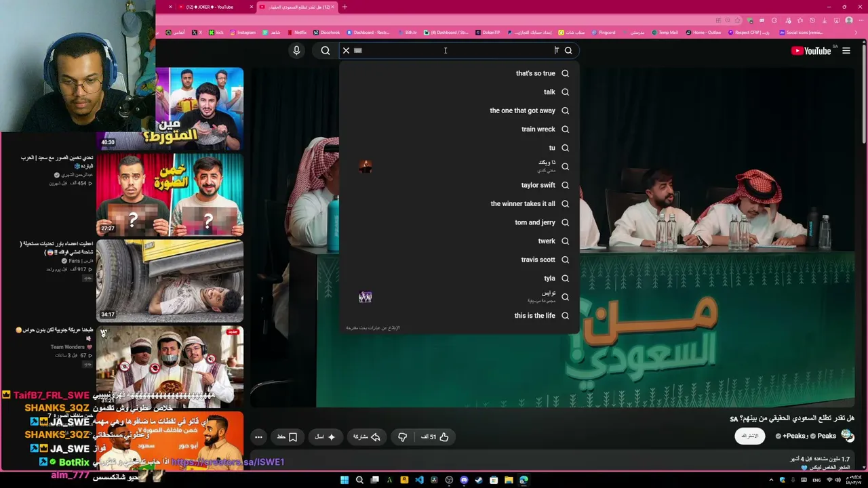This screenshot has height=488, width=868.
Task: Select "the winner takes it all" suggestion
Action: pyautogui.click(x=523, y=204)
